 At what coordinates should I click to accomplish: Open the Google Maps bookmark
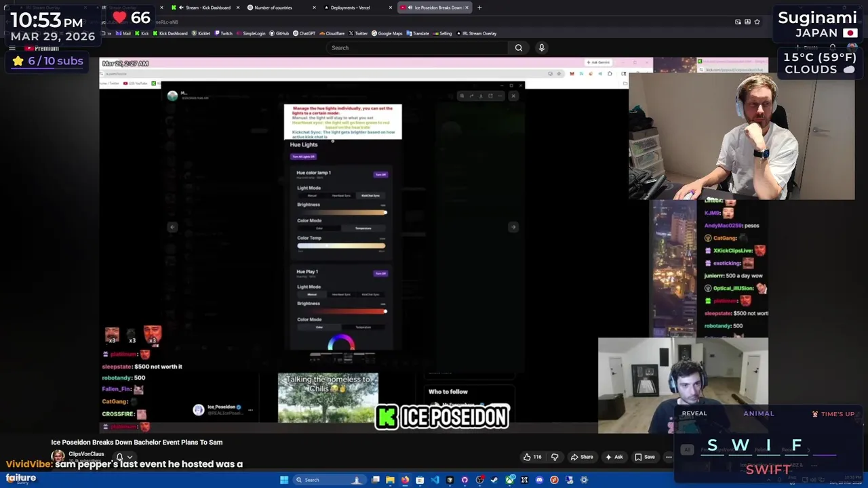(x=387, y=33)
